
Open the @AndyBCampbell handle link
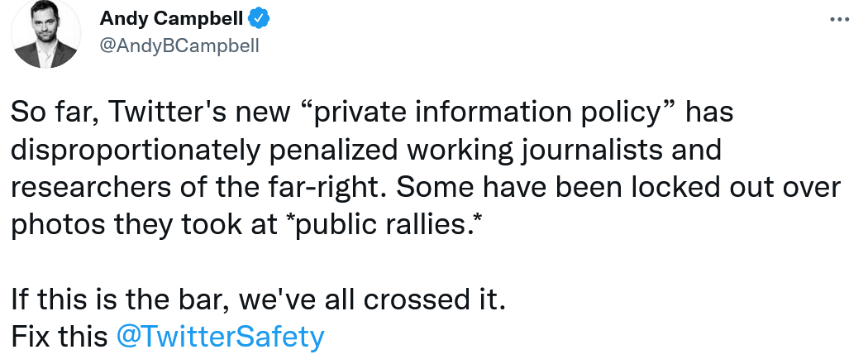(179, 45)
